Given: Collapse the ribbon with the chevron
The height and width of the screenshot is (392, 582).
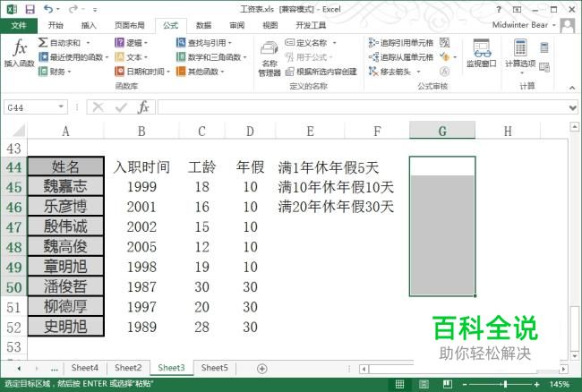Looking at the screenshot, I should pos(572,88).
